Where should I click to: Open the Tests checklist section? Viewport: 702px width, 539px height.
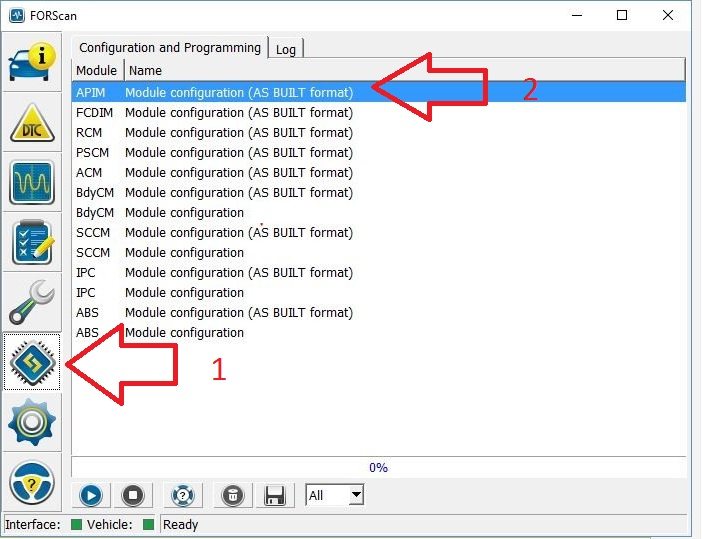[x=32, y=242]
